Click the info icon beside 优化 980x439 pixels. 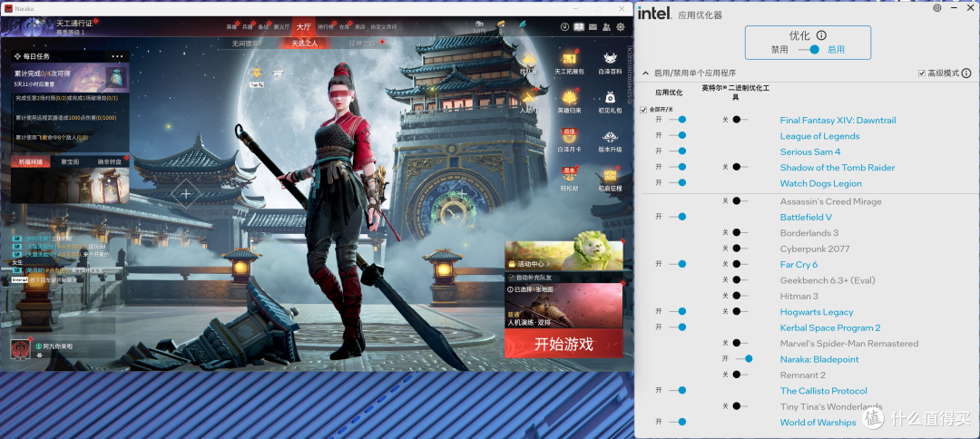[x=822, y=35]
